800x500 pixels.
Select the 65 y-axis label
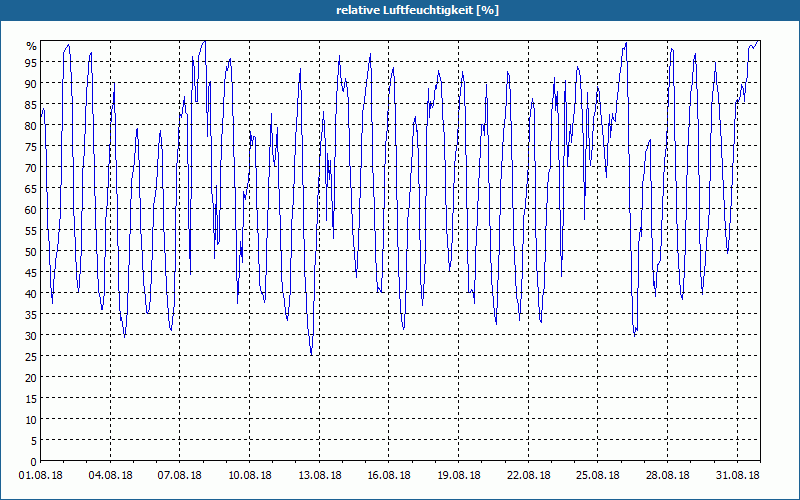pyautogui.click(x=31, y=188)
